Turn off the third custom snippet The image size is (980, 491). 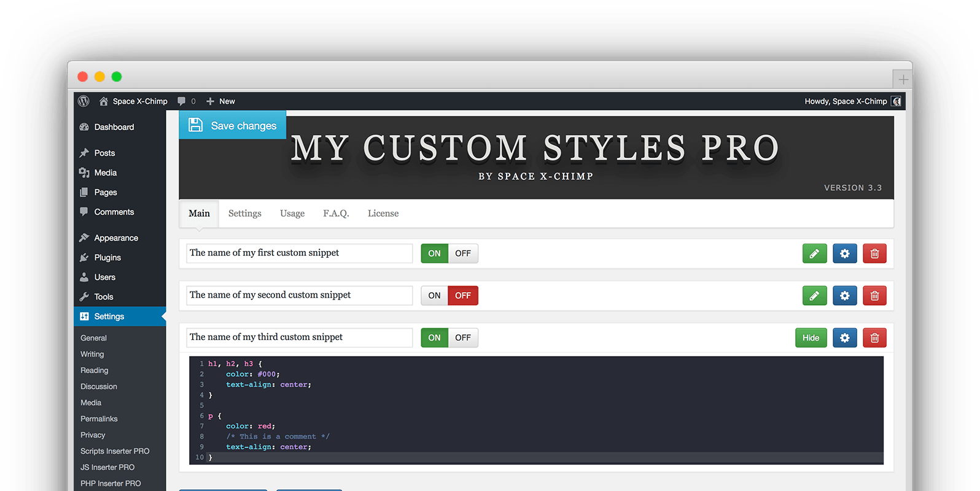pyautogui.click(x=463, y=338)
